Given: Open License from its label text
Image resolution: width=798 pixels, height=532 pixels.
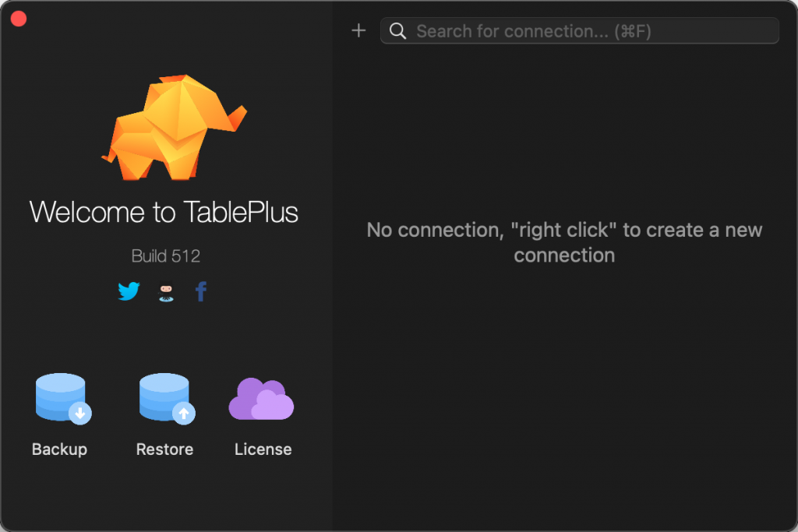Looking at the screenshot, I should 262,449.
